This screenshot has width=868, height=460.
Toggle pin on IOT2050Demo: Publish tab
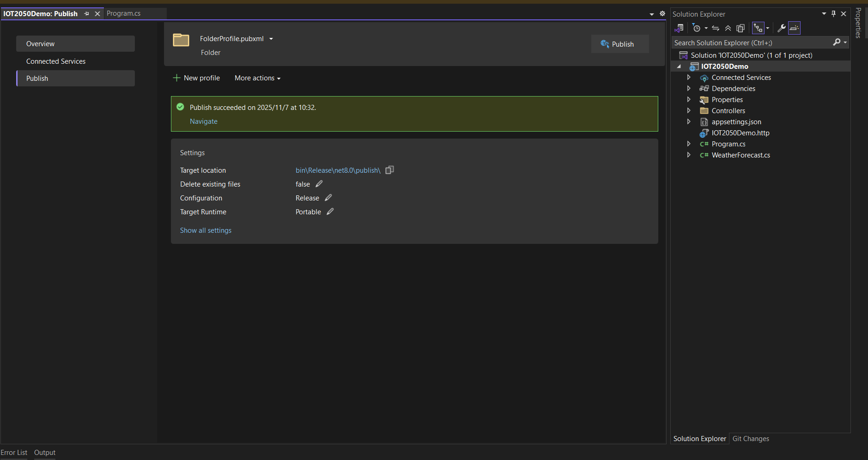click(86, 14)
